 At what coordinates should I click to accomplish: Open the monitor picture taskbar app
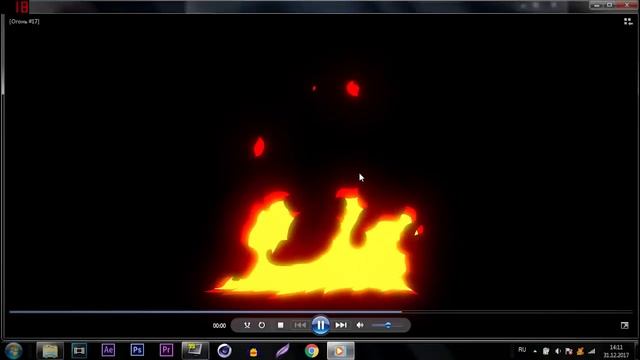tap(195, 351)
